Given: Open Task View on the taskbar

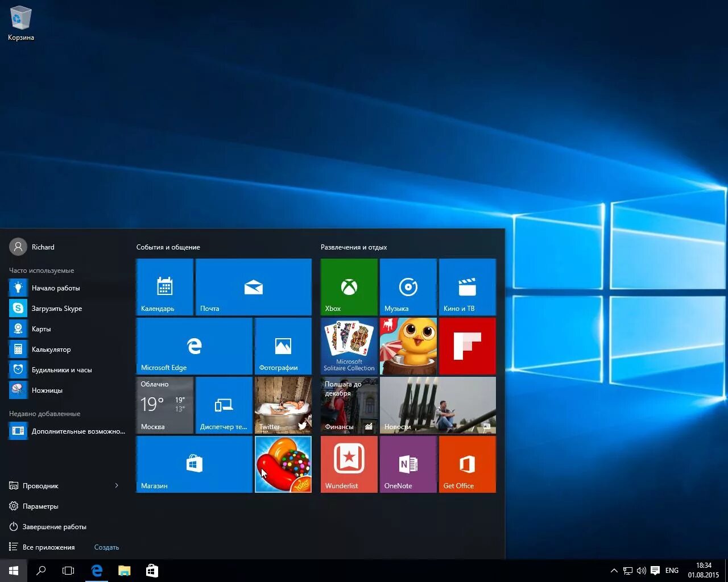Looking at the screenshot, I should pyautogui.click(x=68, y=571).
